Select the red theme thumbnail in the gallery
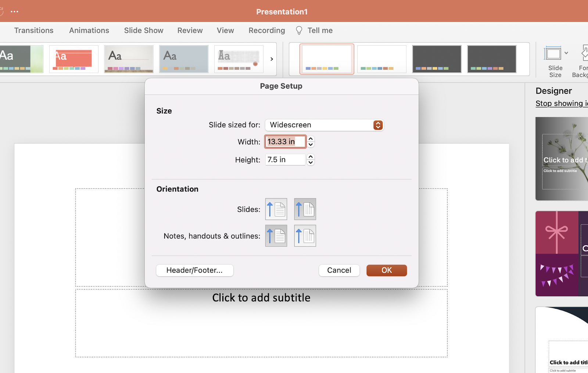The width and height of the screenshot is (588, 373). (73, 59)
